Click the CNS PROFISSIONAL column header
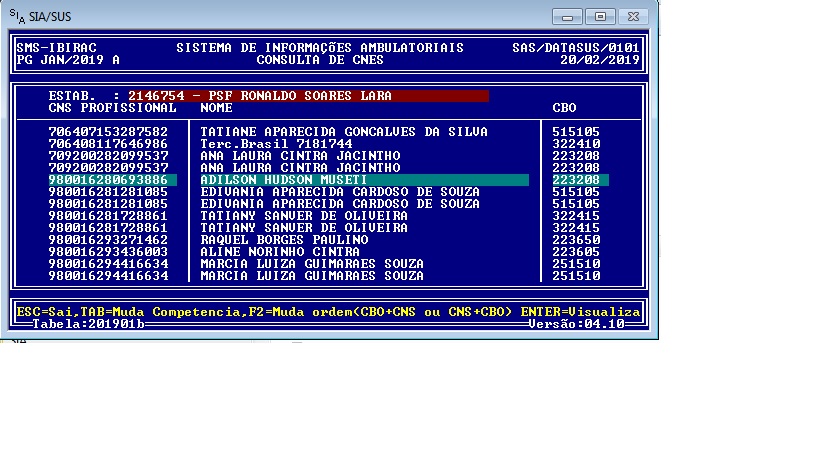Viewport: 819px width, 460px height. (112, 108)
